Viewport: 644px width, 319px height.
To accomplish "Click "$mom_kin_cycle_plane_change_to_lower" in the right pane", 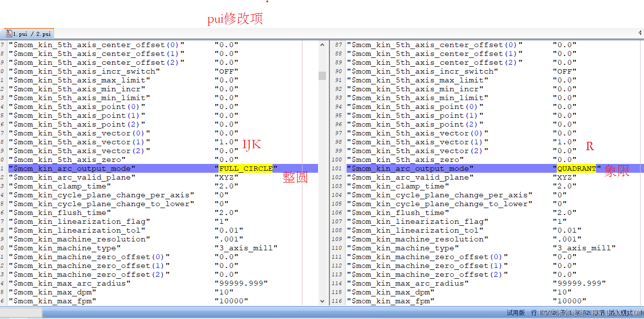I will [440, 204].
